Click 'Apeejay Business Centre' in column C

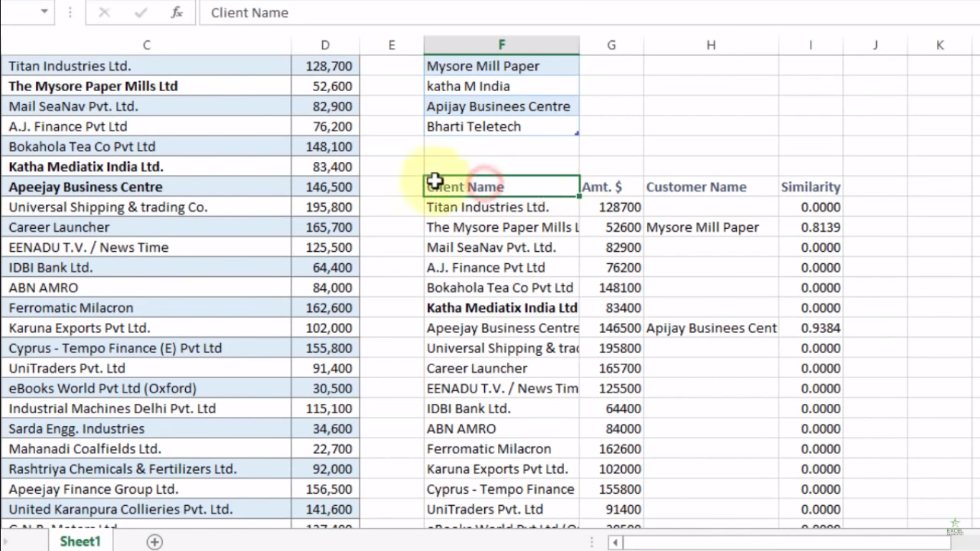pyautogui.click(x=146, y=187)
